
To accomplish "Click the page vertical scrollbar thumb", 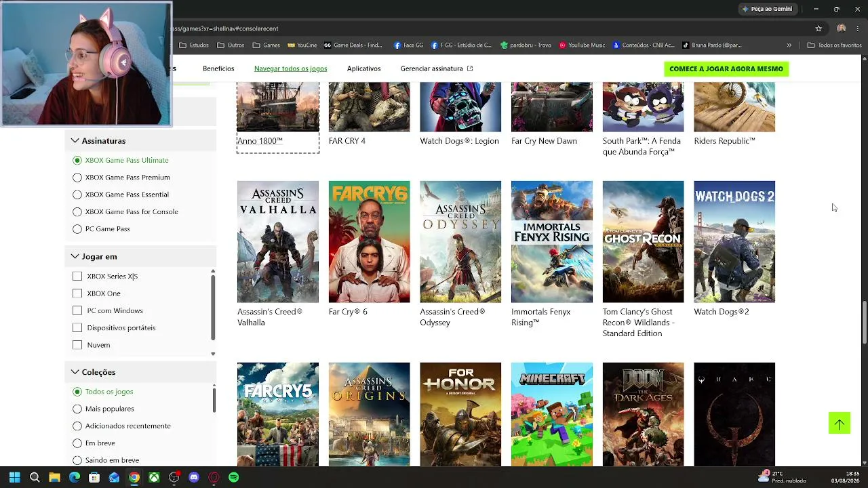I will click(864, 323).
